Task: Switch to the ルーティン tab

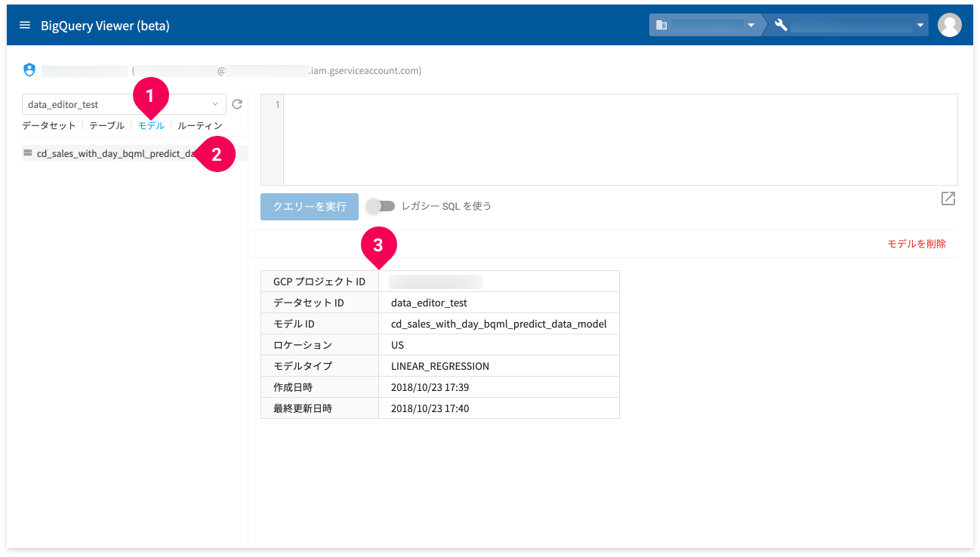Action: pos(200,125)
